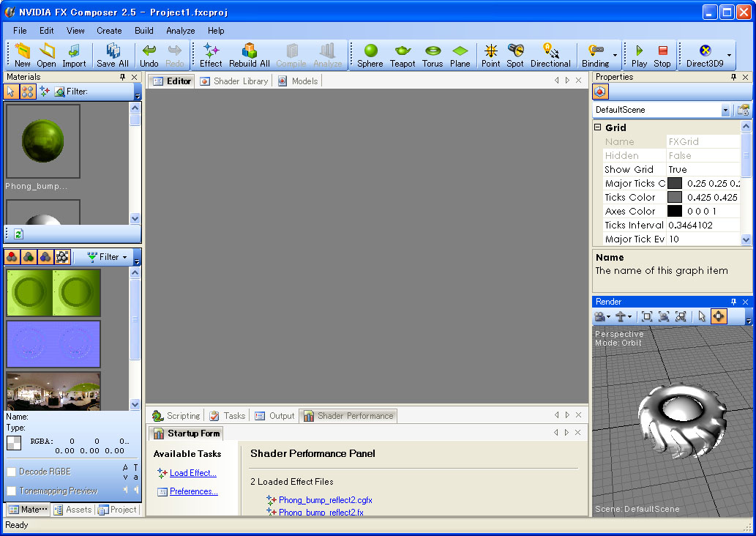Click the frame selection icon in Render toolbar

coord(681,316)
